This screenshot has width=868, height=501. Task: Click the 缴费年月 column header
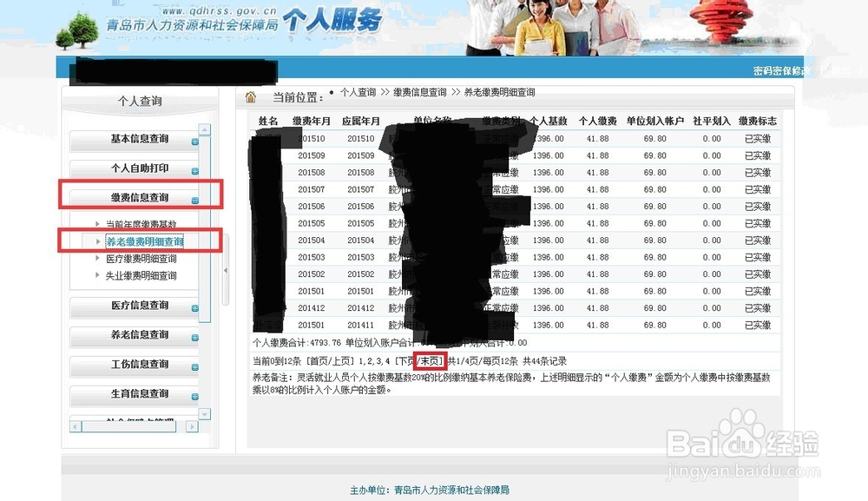pos(312,121)
